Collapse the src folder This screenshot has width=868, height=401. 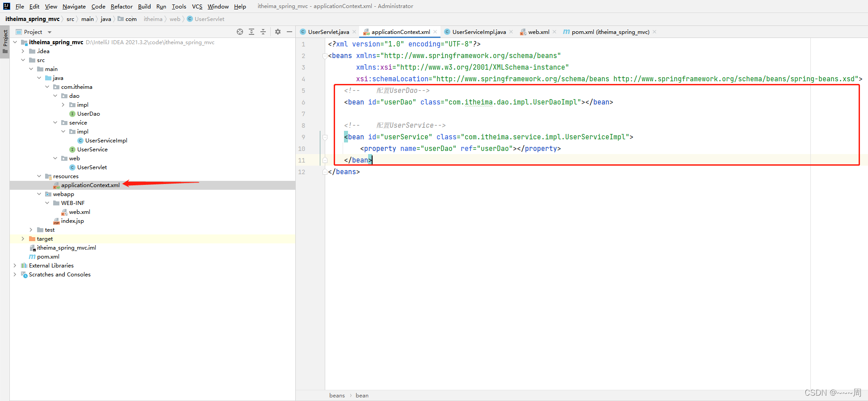point(23,60)
